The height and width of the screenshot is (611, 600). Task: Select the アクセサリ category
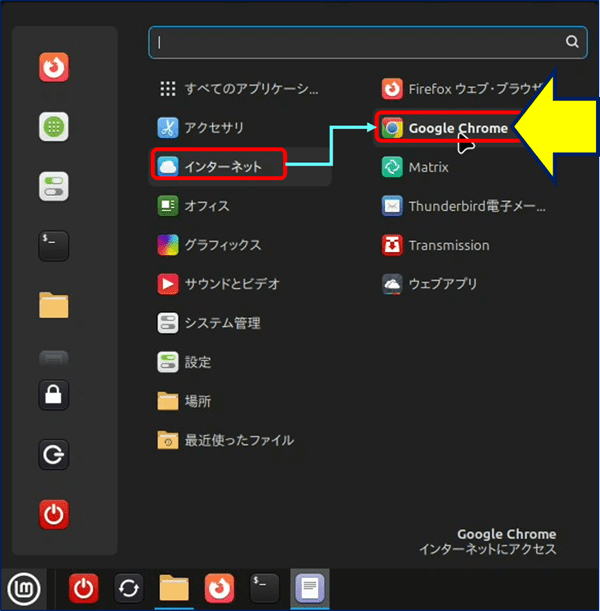[x=240, y=128]
